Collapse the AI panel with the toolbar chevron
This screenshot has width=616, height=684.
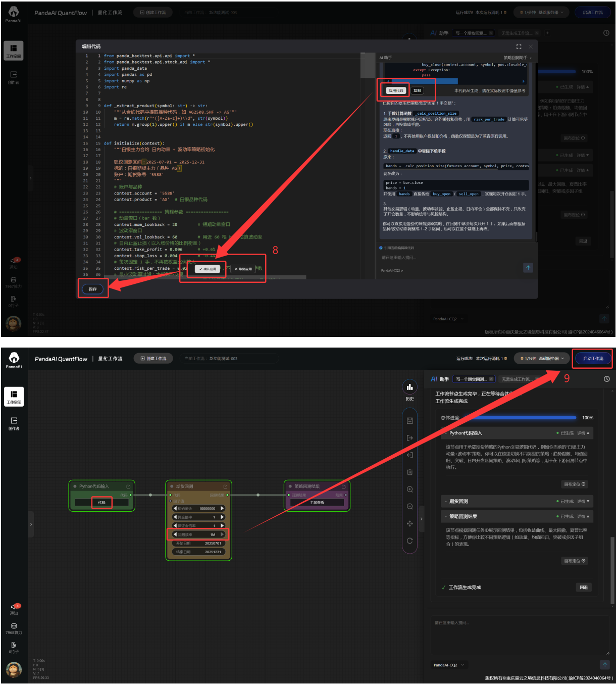pos(422,519)
